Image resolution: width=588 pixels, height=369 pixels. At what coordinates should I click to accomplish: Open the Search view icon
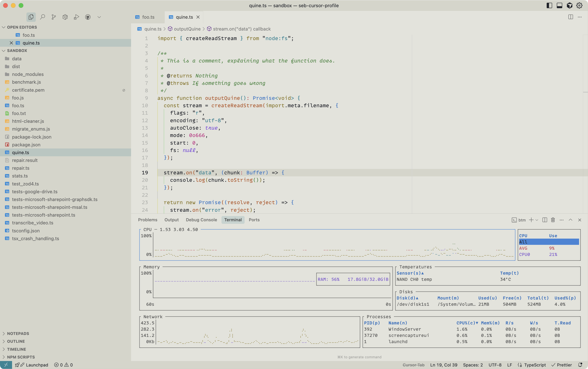(42, 17)
